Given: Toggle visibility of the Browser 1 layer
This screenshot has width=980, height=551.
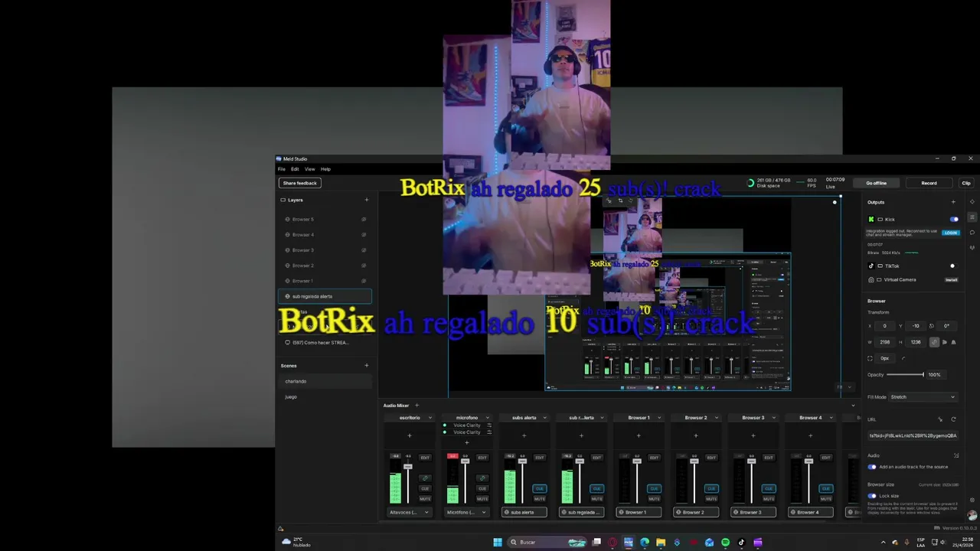Looking at the screenshot, I should coord(364,281).
